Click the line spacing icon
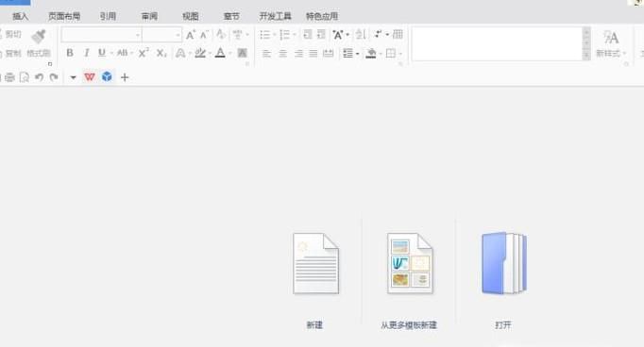The height and width of the screenshot is (347, 644). 347,54
